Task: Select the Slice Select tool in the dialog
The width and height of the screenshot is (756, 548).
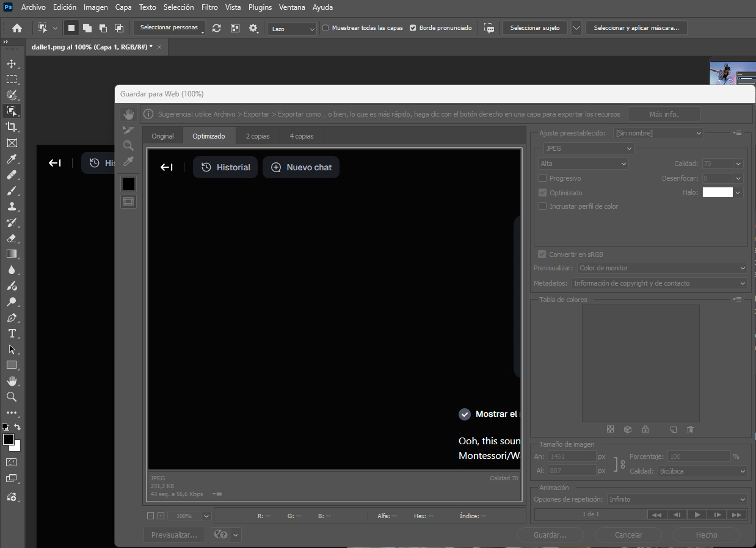Action: point(128,129)
